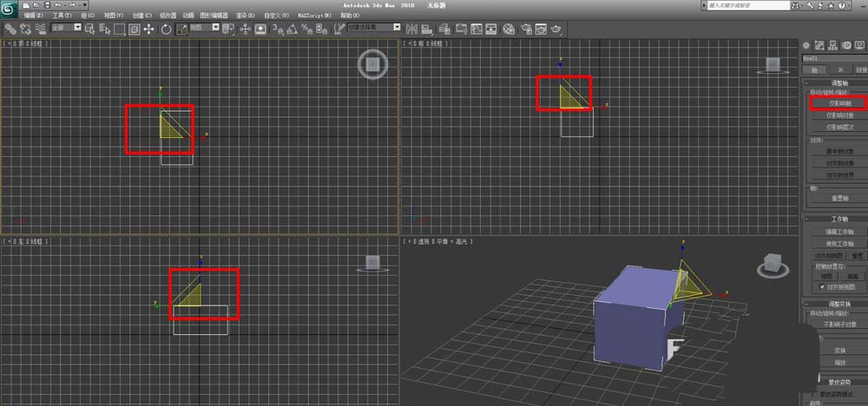Click the Bind to Space Warp tool
Viewport: 868px width, 406px height.
click(x=41, y=29)
